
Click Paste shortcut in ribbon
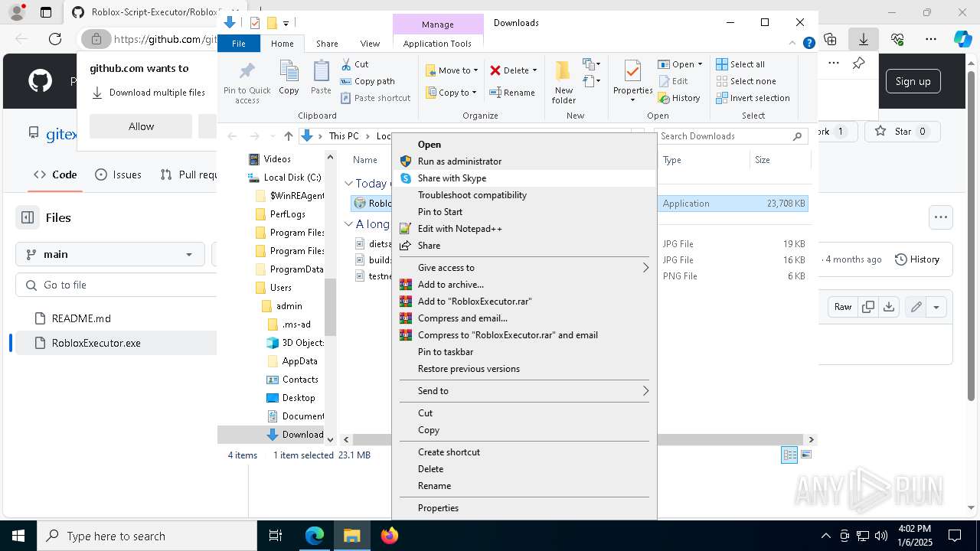(x=375, y=98)
